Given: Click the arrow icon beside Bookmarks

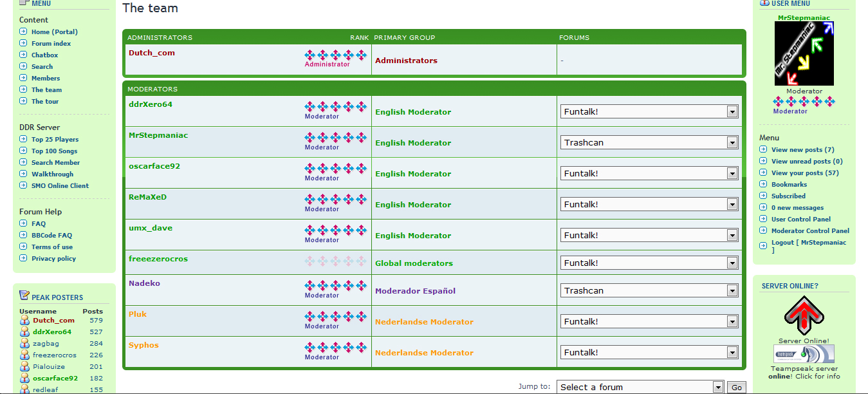Looking at the screenshot, I should click(763, 185).
